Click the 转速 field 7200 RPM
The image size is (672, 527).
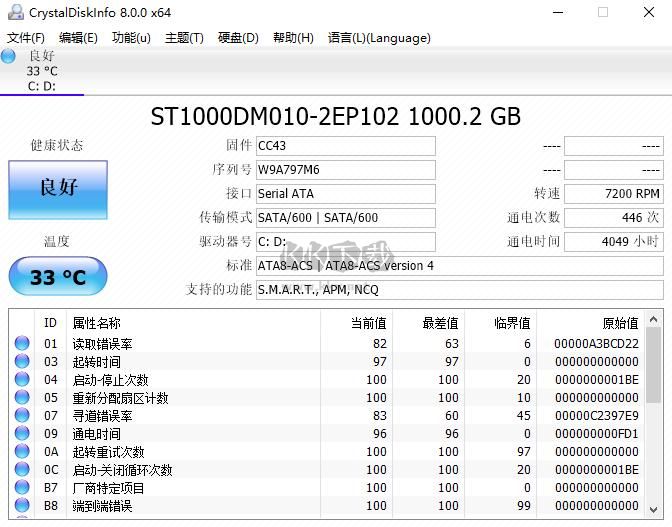pyautogui.click(x=614, y=194)
